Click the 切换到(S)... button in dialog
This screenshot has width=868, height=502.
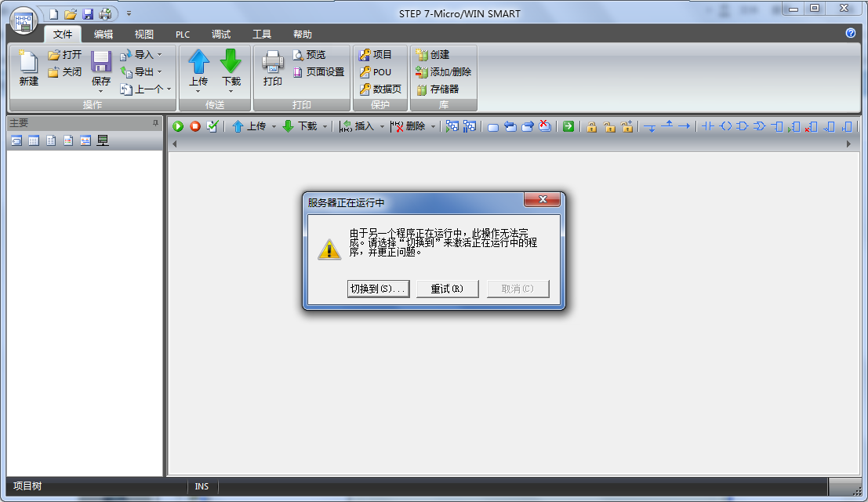(378, 289)
